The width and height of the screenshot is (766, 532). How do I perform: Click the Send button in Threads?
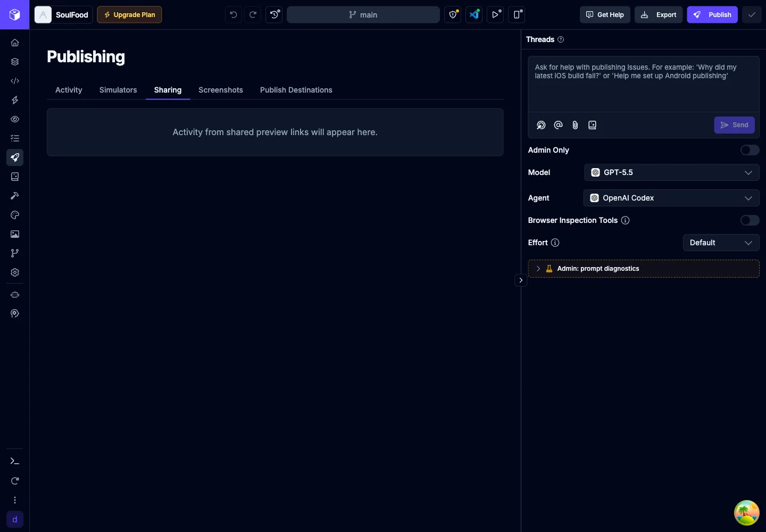point(734,125)
